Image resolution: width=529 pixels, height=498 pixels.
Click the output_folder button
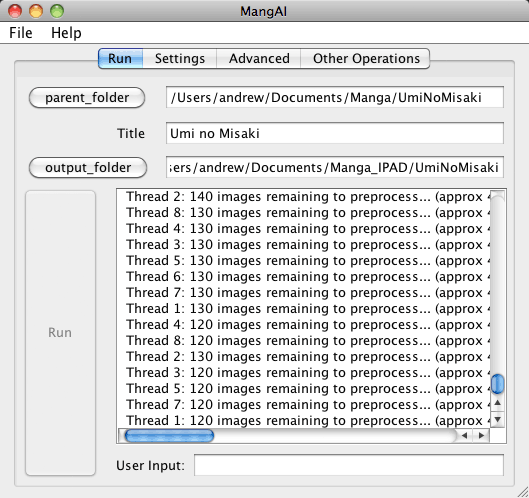(x=88, y=167)
